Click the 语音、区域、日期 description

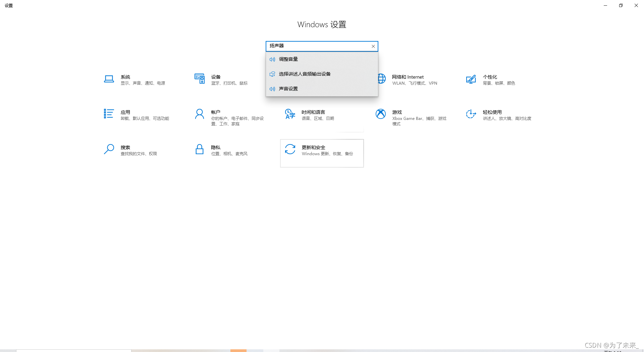coord(318,119)
